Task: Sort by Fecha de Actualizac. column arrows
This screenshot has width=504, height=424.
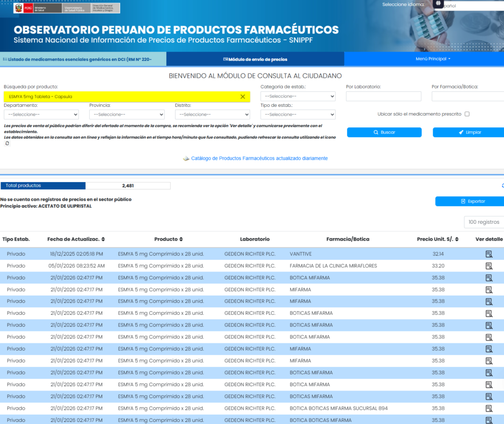Action: tap(103, 240)
